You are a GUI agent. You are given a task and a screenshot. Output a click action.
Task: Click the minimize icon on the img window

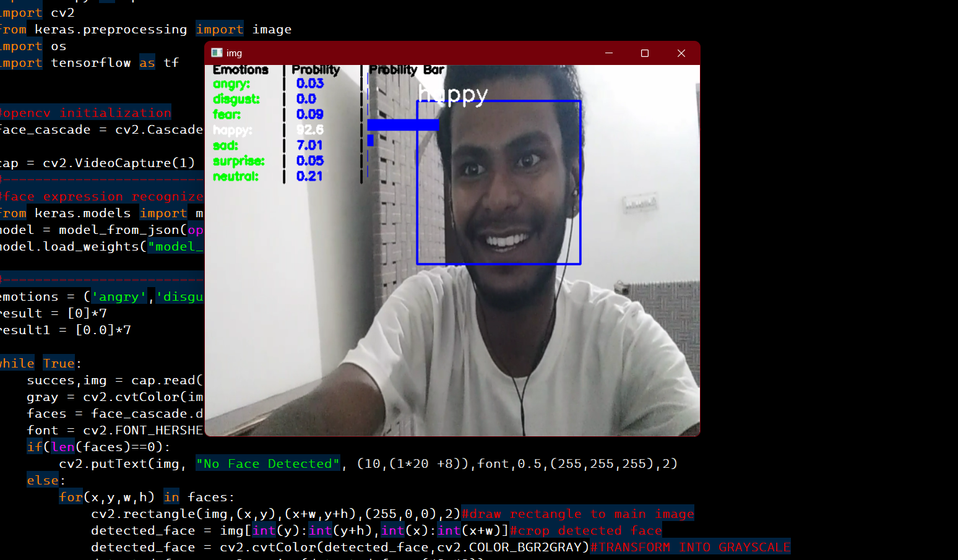point(608,53)
